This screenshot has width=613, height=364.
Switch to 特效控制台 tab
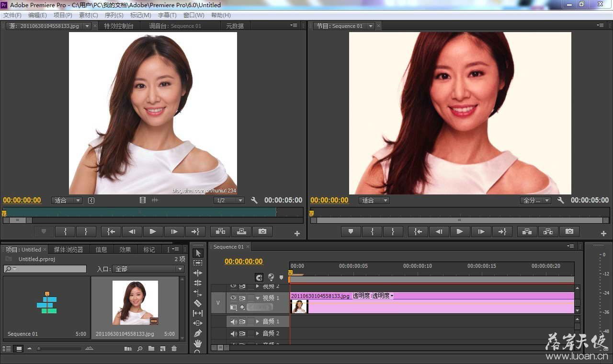pyautogui.click(x=119, y=26)
